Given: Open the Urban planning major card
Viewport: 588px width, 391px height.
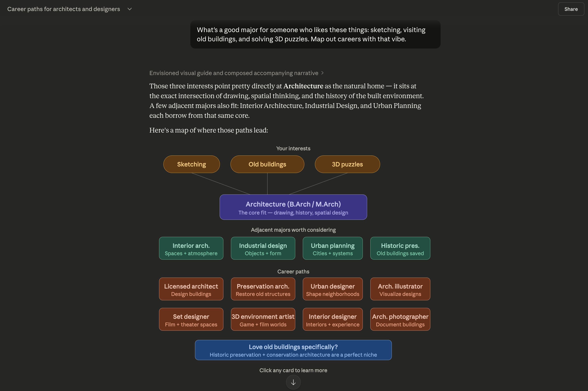Looking at the screenshot, I should click(x=332, y=248).
